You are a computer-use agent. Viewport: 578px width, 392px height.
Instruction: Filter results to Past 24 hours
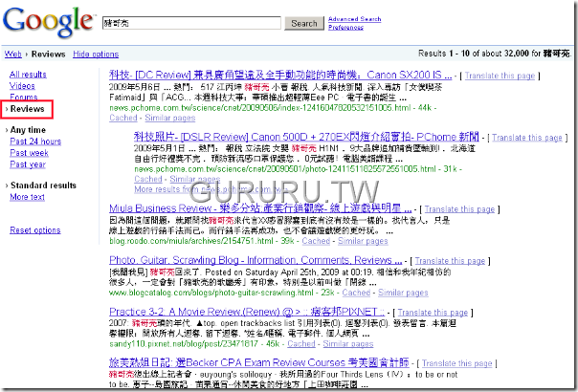coord(35,142)
